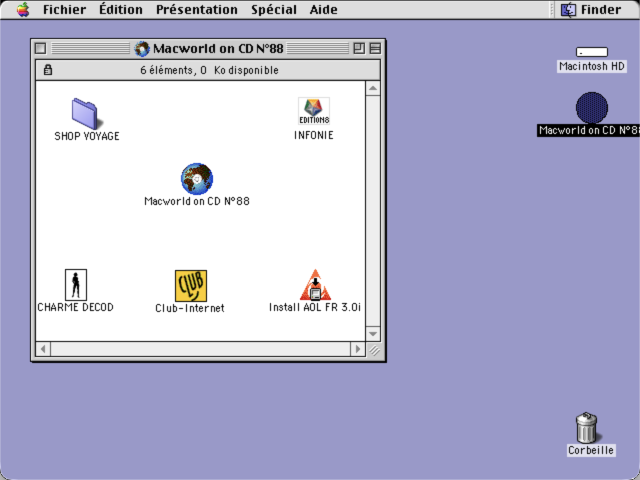Click the horizontal scrollbar right arrow
This screenshot has width=640, height=480.
pos(358,349)
